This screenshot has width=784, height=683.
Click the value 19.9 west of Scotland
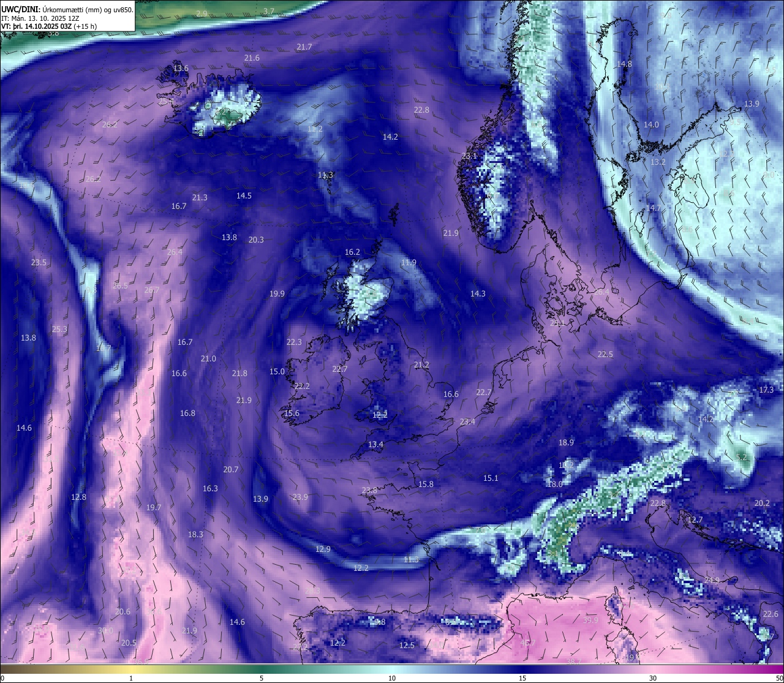pos(277,293)
